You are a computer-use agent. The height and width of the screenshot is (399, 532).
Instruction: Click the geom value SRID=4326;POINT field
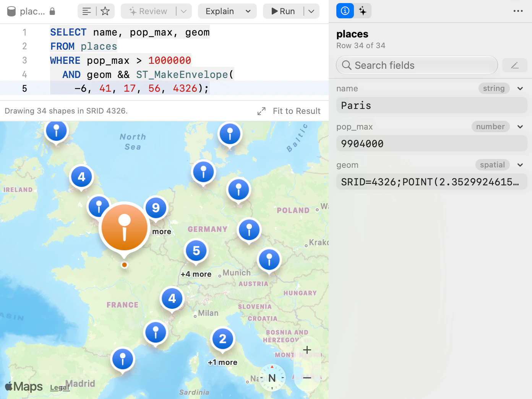(x=432, y=182)
